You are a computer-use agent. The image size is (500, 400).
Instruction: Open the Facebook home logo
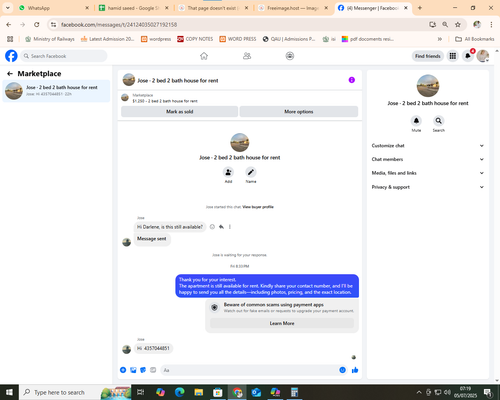point(11,56)
